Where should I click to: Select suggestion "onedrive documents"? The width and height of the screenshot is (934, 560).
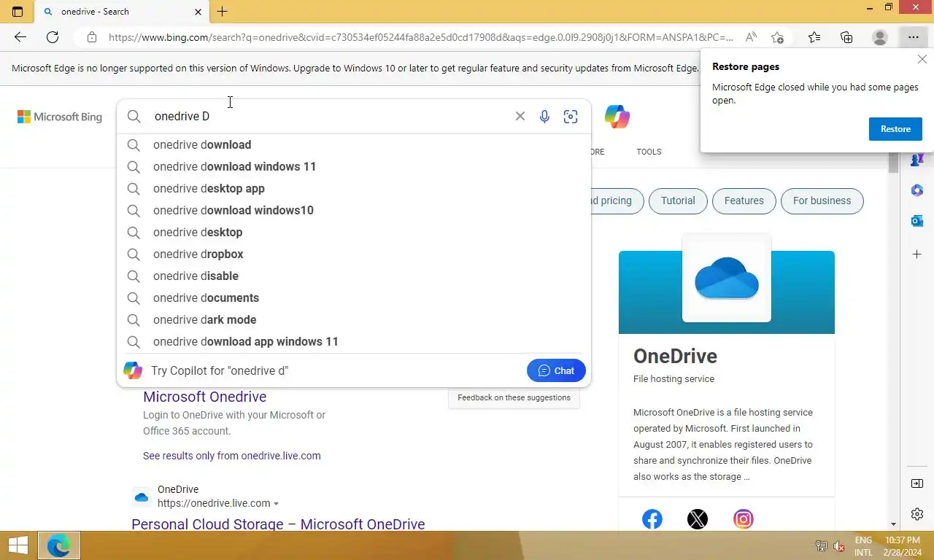pos(354,297)
